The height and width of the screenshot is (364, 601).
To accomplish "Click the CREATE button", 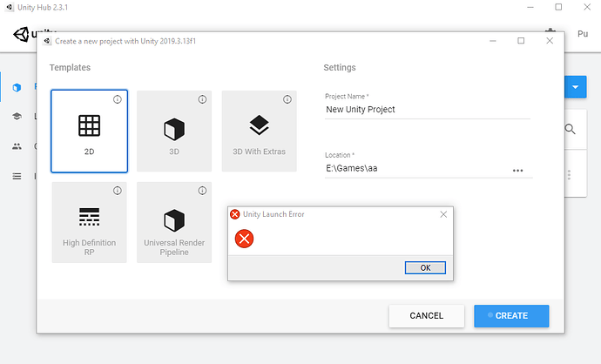I will click(x=511, y=316).
